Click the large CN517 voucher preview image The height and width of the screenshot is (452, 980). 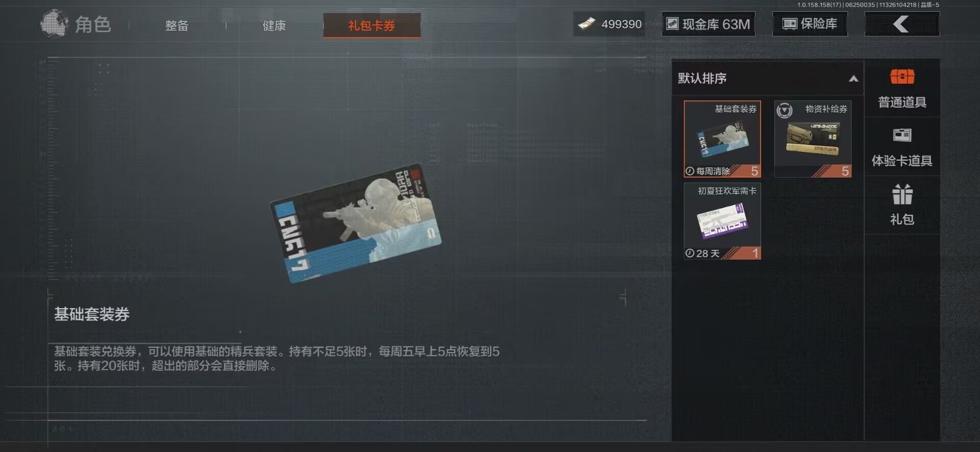pos(356,223)
